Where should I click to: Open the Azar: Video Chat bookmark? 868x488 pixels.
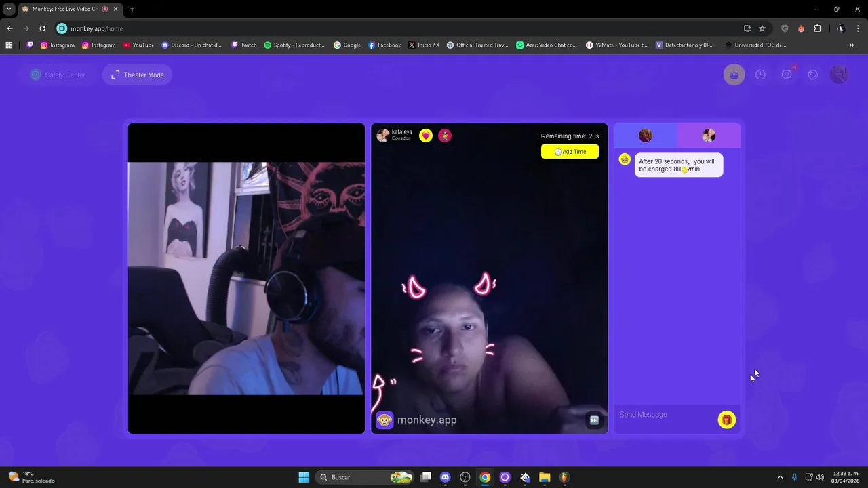click(546, 45)
